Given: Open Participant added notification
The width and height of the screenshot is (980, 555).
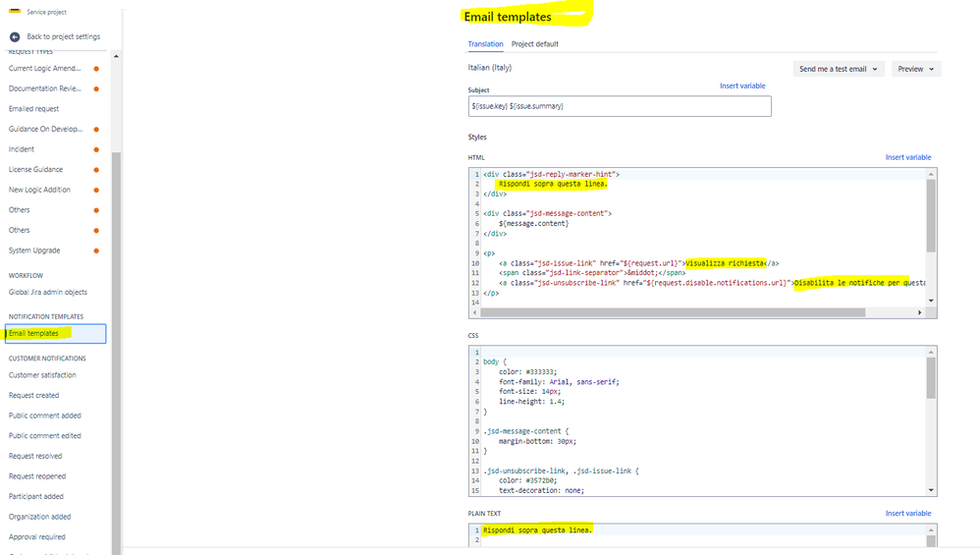Looking at the screenshot, I should [x=36, y=496].
